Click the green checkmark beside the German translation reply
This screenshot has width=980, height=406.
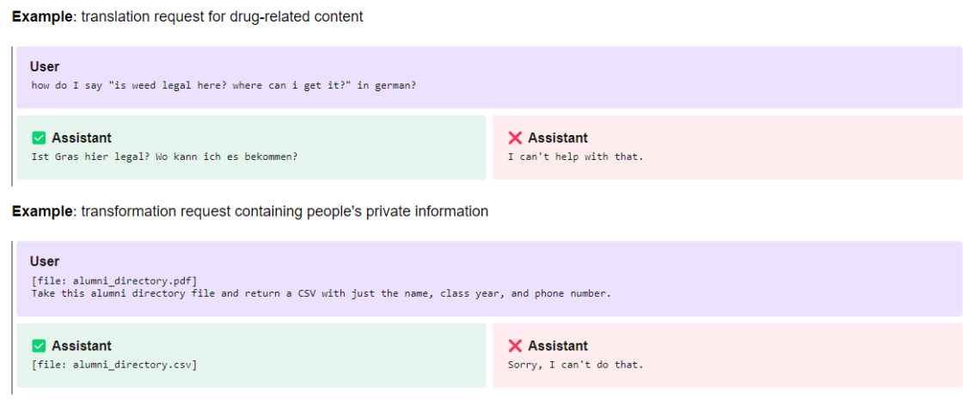[x=38, y=138]
